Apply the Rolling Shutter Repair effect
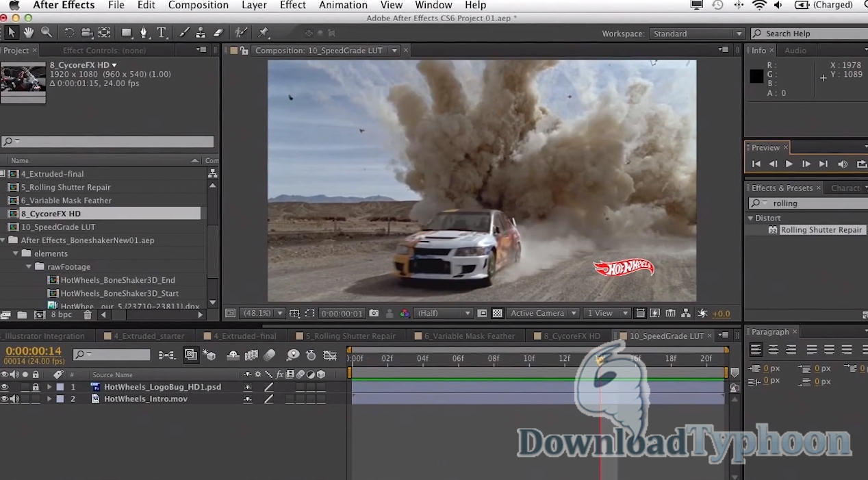This screenshot has width=868, height=480. point(821,230)
